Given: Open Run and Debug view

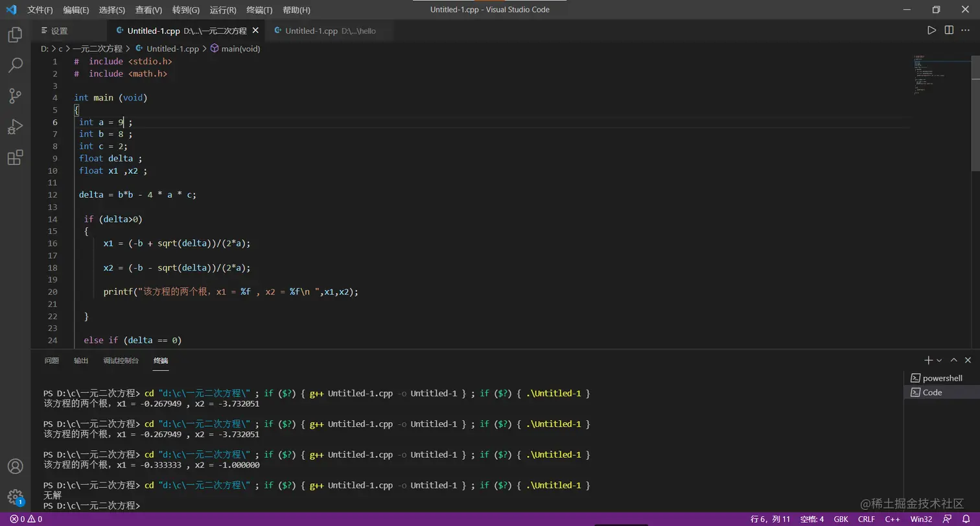Looking at the screenshot, I should [x=15, y=126].
